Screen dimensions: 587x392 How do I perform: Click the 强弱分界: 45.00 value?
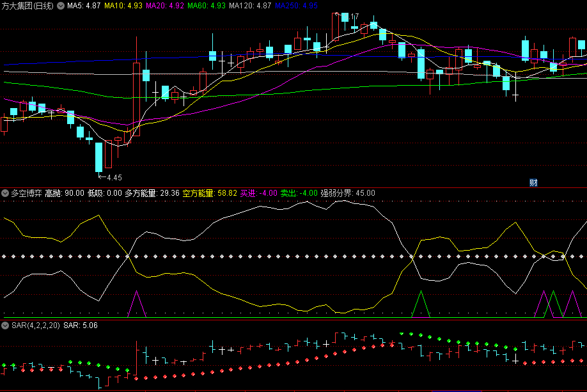point(347,193)
